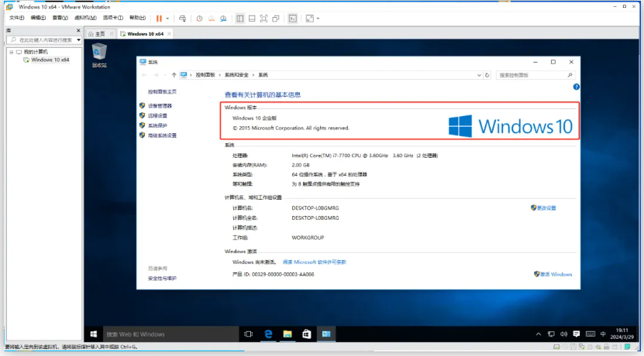
Task: Click the back arrow in System window
Action: (144, 75)
